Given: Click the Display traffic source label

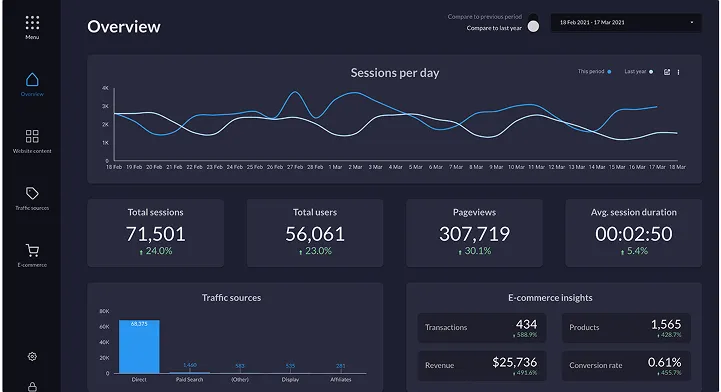Looking at the screenshot, I should pyautogui.click(x=290, y=380).
